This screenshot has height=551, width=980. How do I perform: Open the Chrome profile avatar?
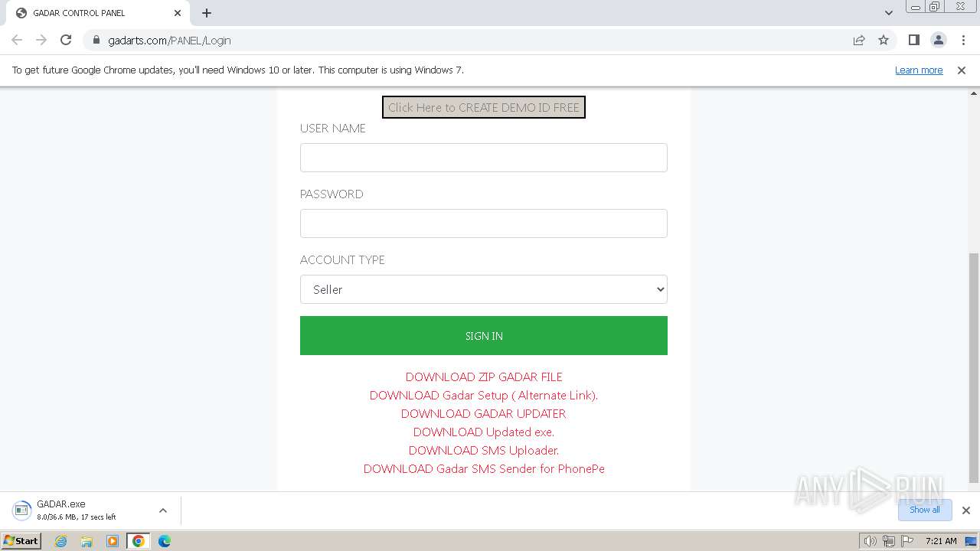pyautogui.click(x=939, y=40)
